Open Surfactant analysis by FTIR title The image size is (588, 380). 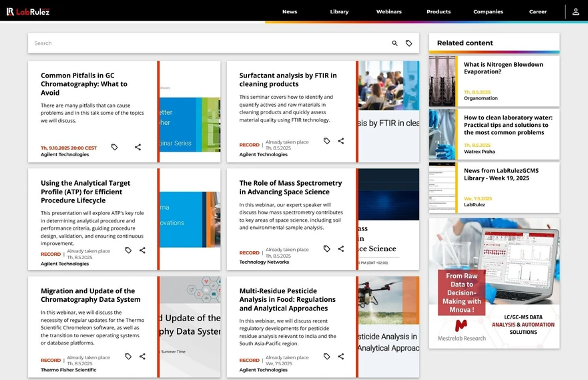click(288, 79)
